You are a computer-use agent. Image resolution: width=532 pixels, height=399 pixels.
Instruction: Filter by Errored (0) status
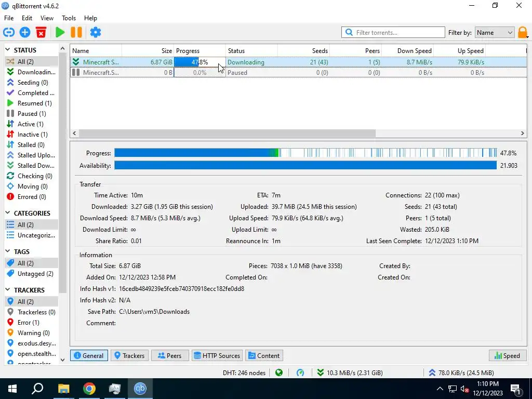click(x=31, y=197)
